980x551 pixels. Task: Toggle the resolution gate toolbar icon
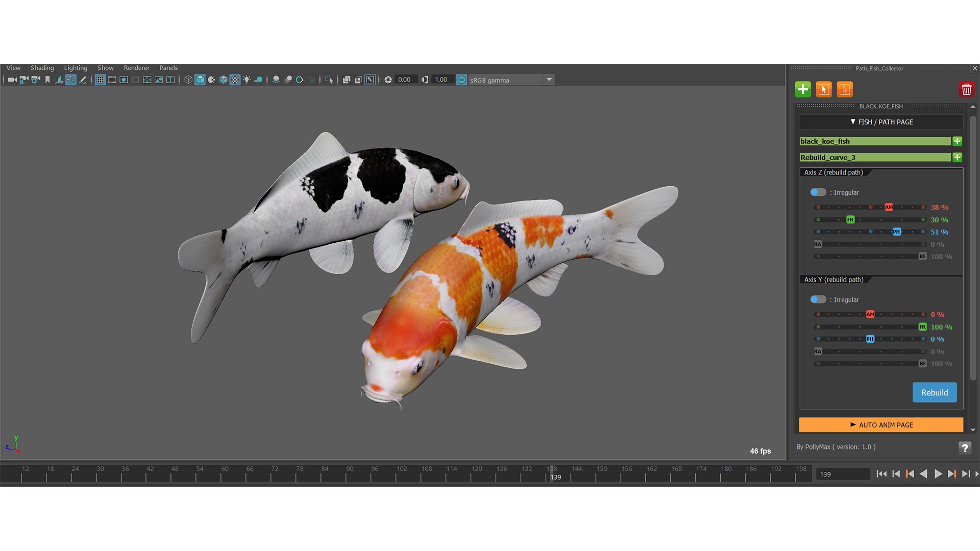[124, 80]
